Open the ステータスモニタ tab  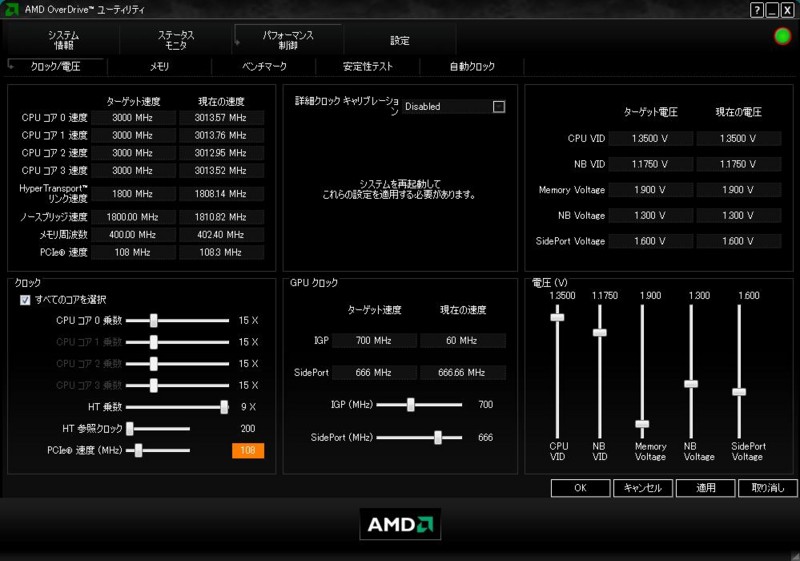(176, 40)
